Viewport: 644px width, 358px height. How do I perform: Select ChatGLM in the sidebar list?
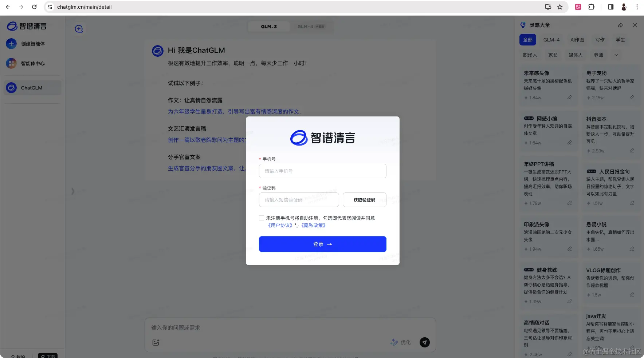pyautogui.click(x=32, y=88)
